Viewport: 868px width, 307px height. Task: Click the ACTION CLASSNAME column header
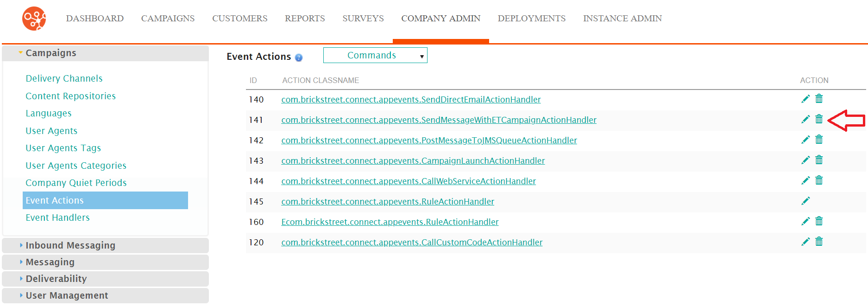[321, 80]
